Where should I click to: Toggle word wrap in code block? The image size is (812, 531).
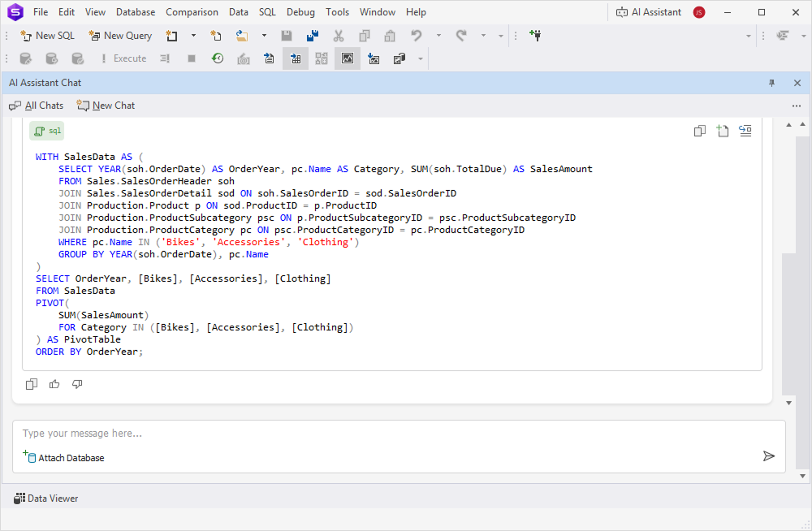click(x=745, y=131)
